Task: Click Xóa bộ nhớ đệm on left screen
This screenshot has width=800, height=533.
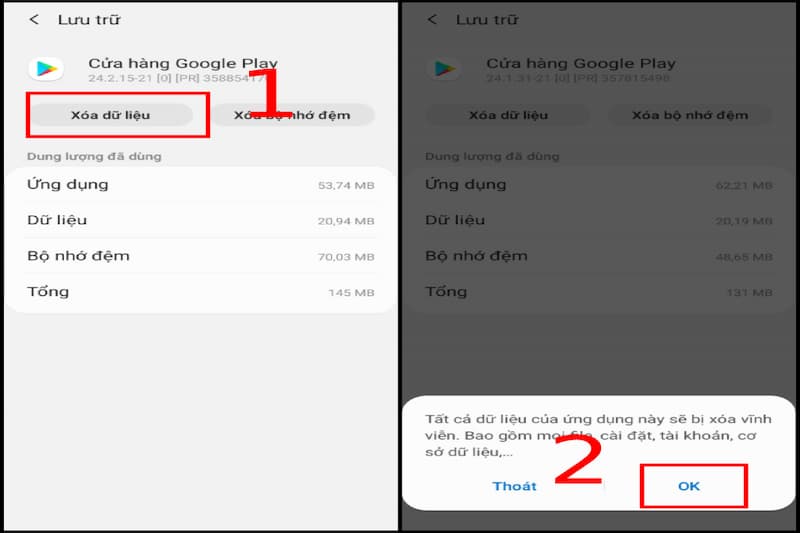Action: click(x=292, y=115)
